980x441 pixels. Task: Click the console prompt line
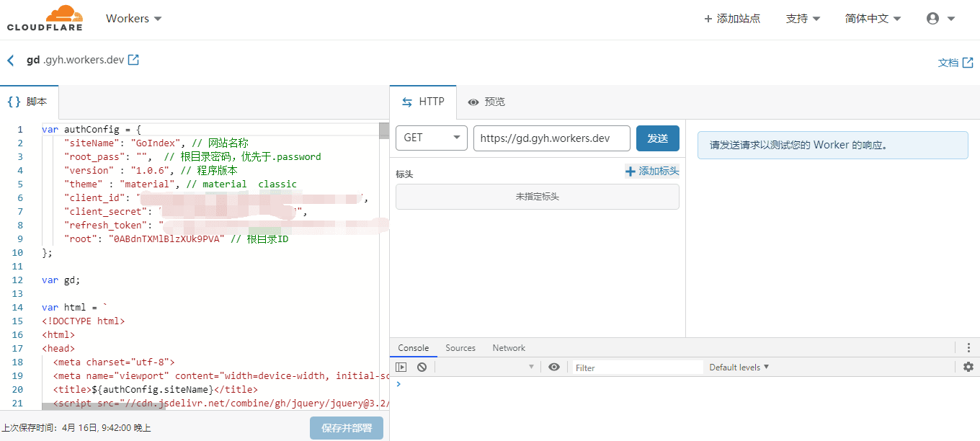pyautogui.click(x=685, y=384)
